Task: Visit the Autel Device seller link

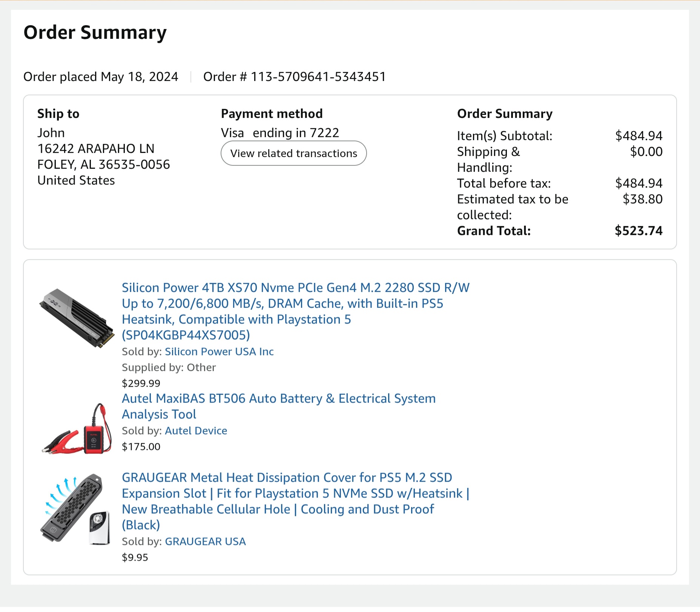Action: 196,431
